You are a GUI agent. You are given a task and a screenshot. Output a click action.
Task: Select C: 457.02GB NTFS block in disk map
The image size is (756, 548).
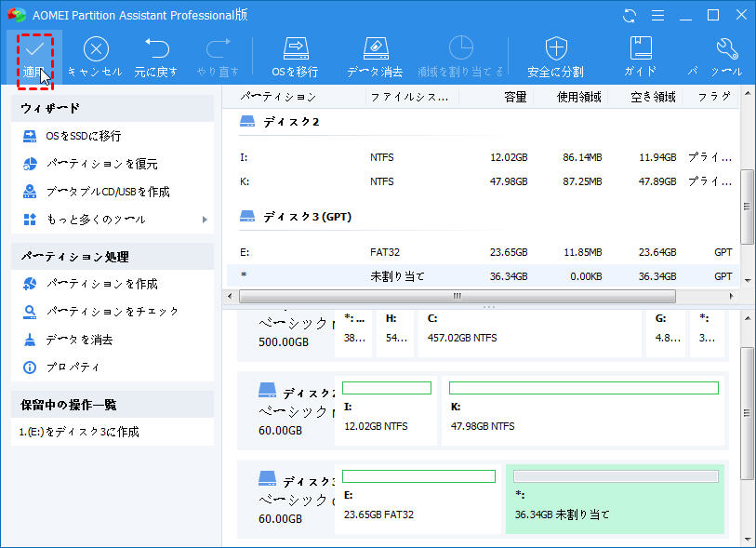click(529, 333)
